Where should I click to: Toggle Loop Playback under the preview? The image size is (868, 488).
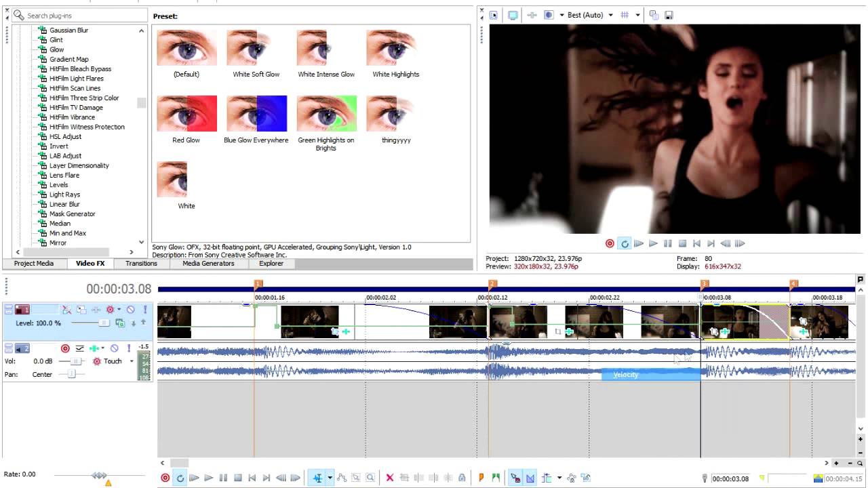tap(625, 243)
